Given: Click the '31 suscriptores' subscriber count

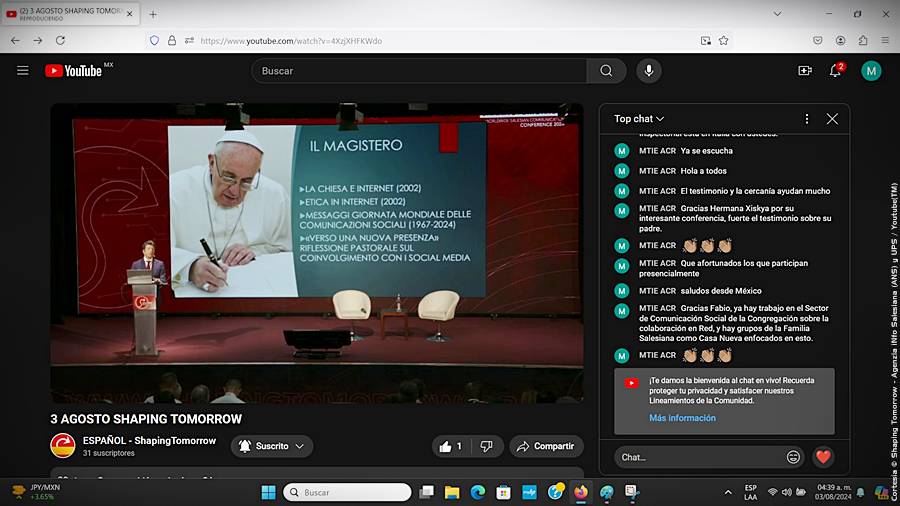Looking at the screenshot, I should pyautogui.click(x=108, y=453).
